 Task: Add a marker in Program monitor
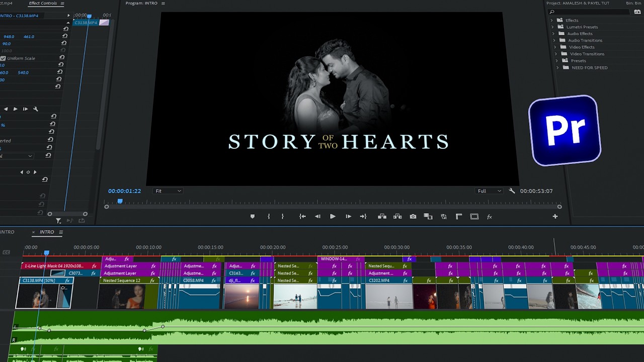[253, 216]
